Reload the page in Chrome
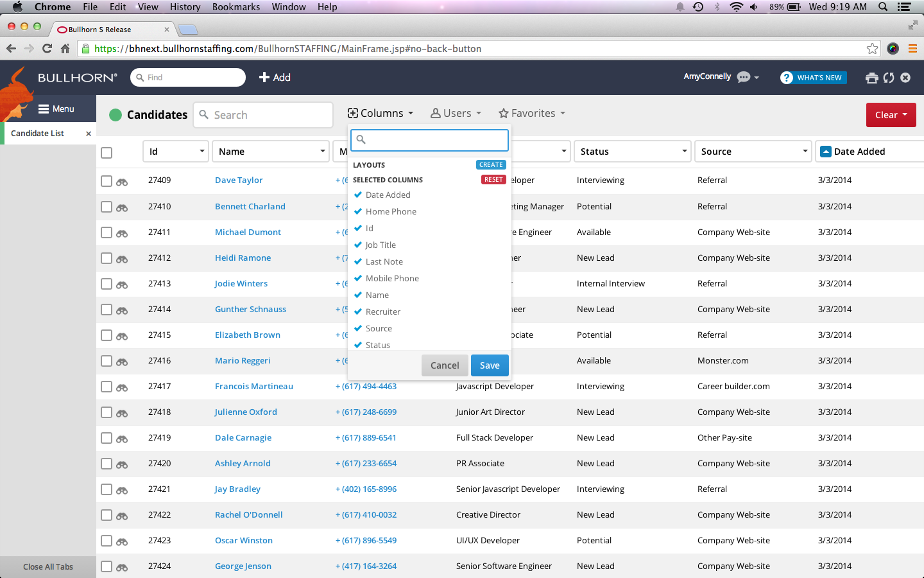 tap(47, 49)
